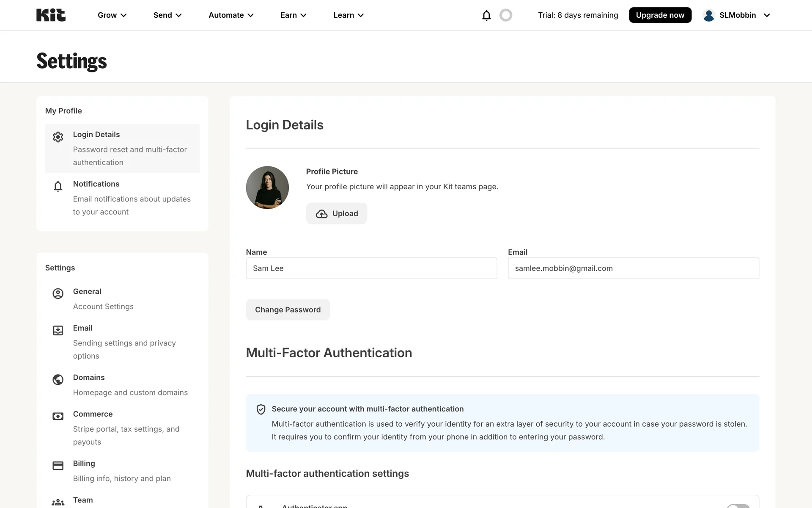Open the notifications bell in top bar
Viewport: 812px width, 508px height.
[486, 15]
